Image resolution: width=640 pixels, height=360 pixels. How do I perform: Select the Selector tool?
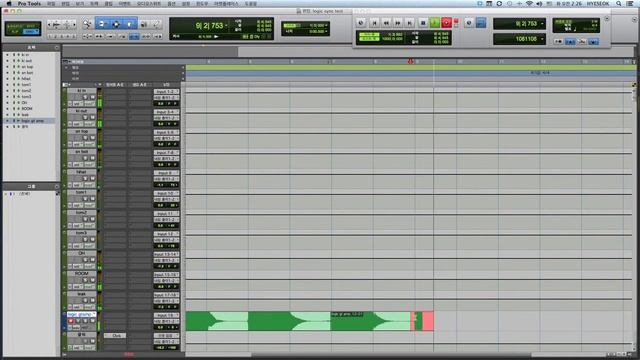116,24
